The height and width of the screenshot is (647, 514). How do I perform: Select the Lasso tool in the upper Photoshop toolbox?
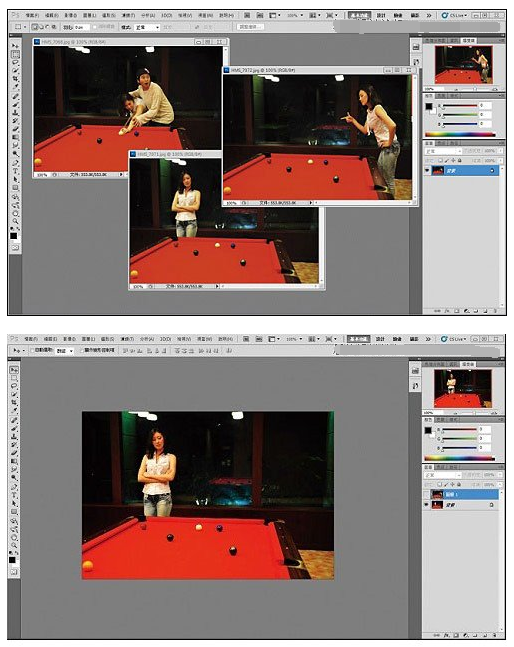(x=15, y=62)
